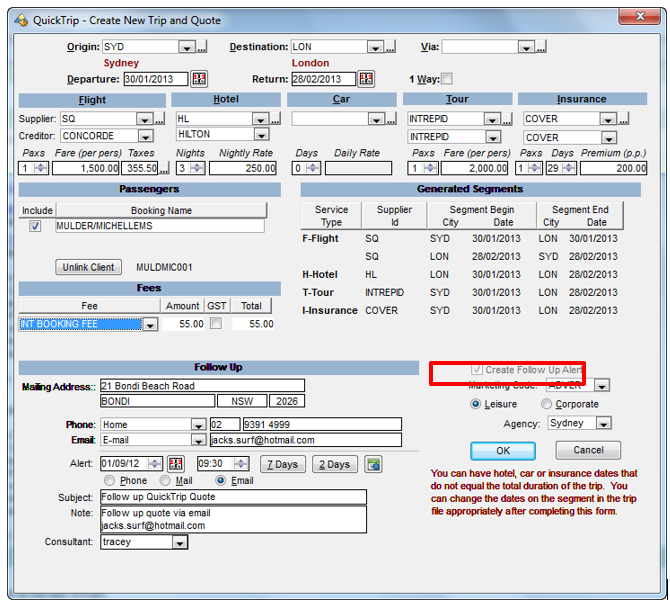Click the Destination lookup ellipsis button
Viewport: 670px width, 602px height.
(390, 47)
